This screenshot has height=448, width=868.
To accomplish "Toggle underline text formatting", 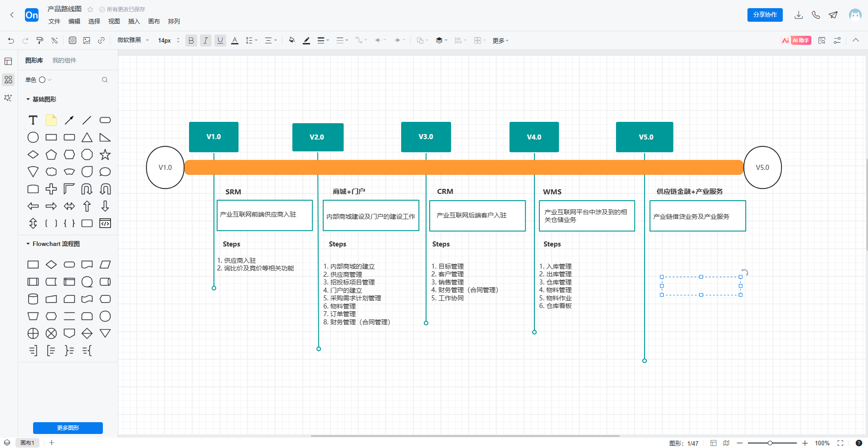I will (x=220, y=40).
